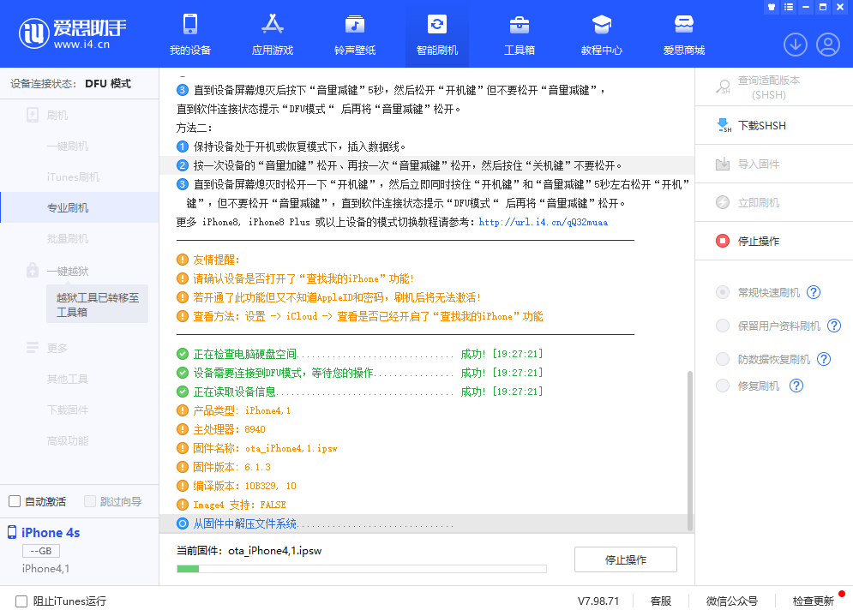Collapse the 刷机 sidebar section
Image resolution: width=853 pixels, height=616 pixels.
(x=57, y=116)
